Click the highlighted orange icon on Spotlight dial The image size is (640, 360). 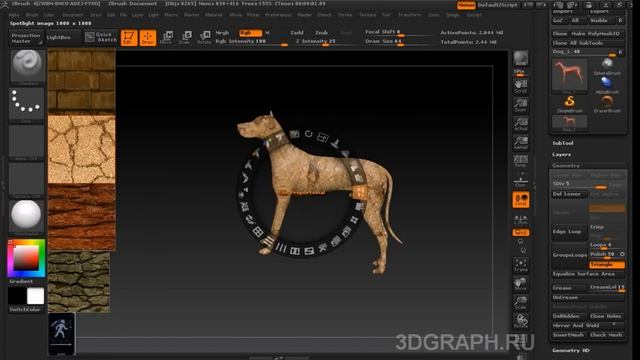click(x=360, y=192)
